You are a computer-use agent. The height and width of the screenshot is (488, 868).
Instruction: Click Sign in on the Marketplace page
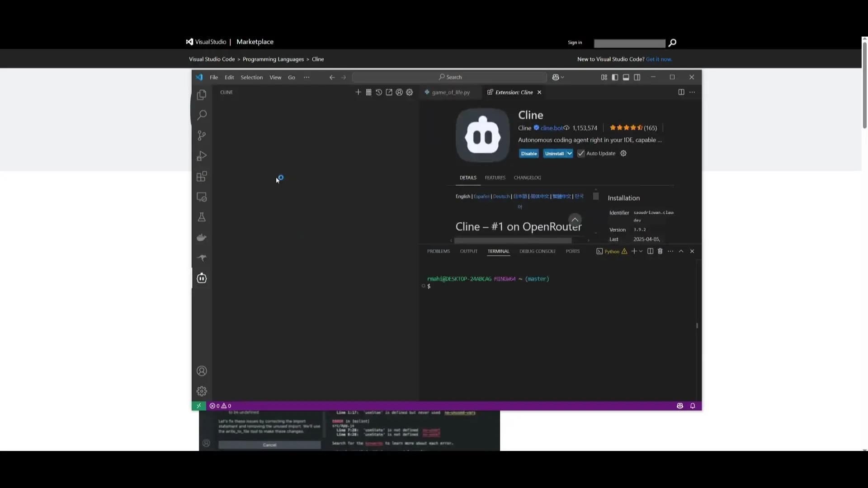pyautogui.click(x=575, y=42)
